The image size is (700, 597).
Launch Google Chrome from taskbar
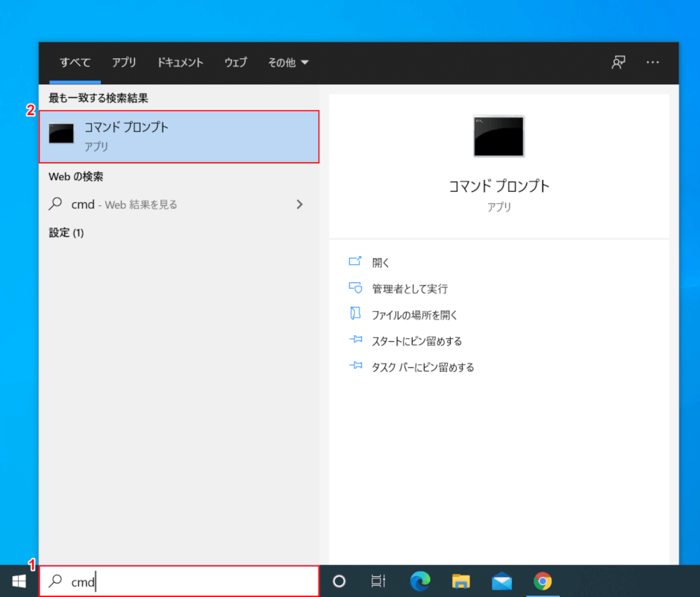click(x=543, y=581)
